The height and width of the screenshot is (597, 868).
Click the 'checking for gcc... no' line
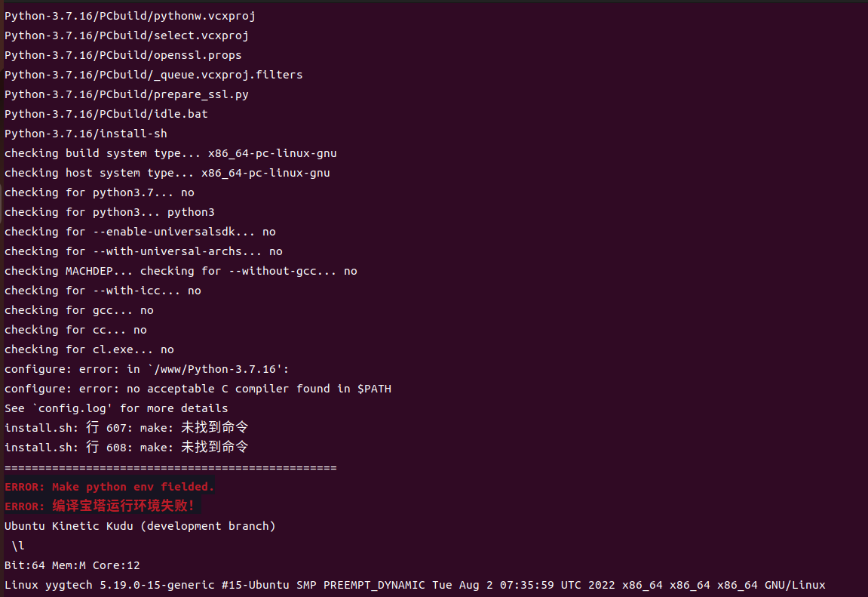[x=78, y=310]
